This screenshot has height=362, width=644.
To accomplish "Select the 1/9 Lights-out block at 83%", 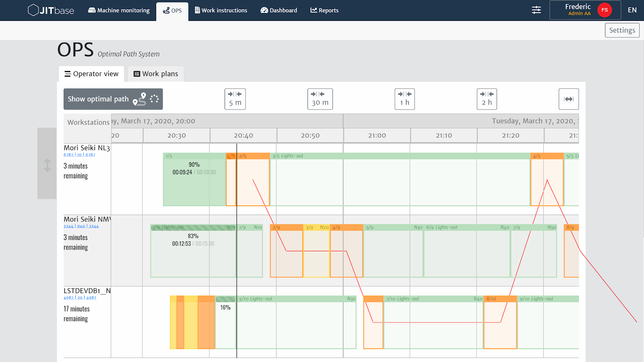I will click(x=193, y=251).
